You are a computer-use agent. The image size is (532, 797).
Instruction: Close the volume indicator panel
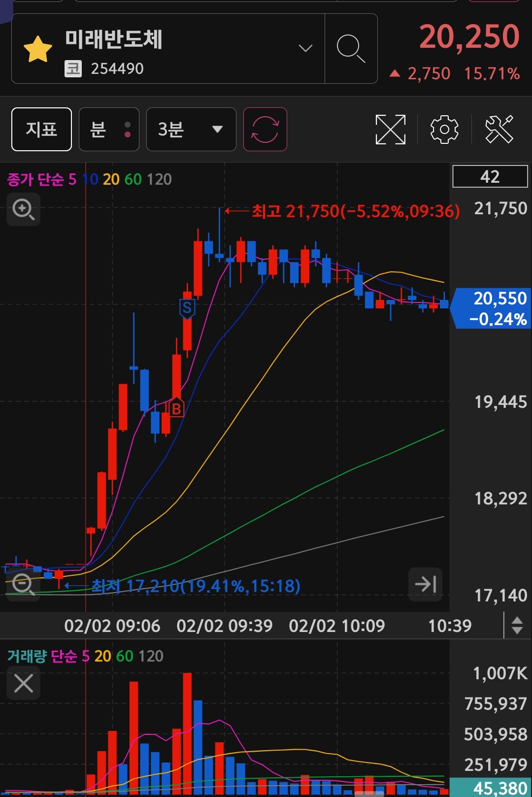tap(23, 684)
